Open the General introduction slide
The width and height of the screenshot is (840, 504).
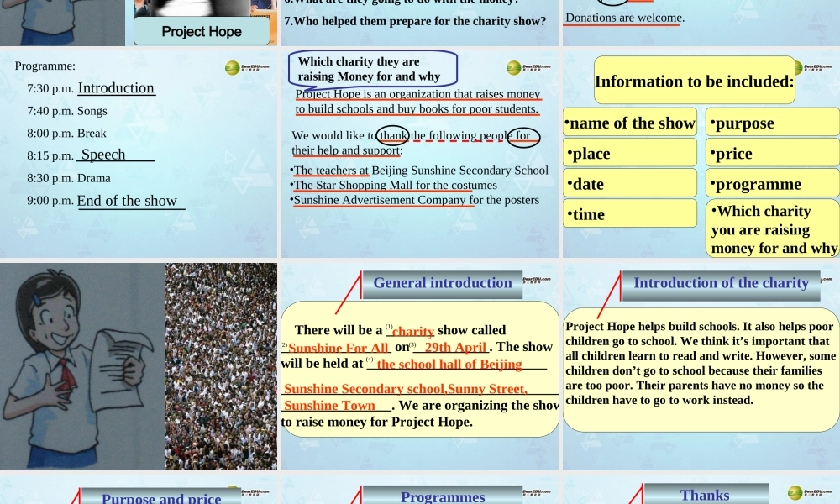click(419, 366)
